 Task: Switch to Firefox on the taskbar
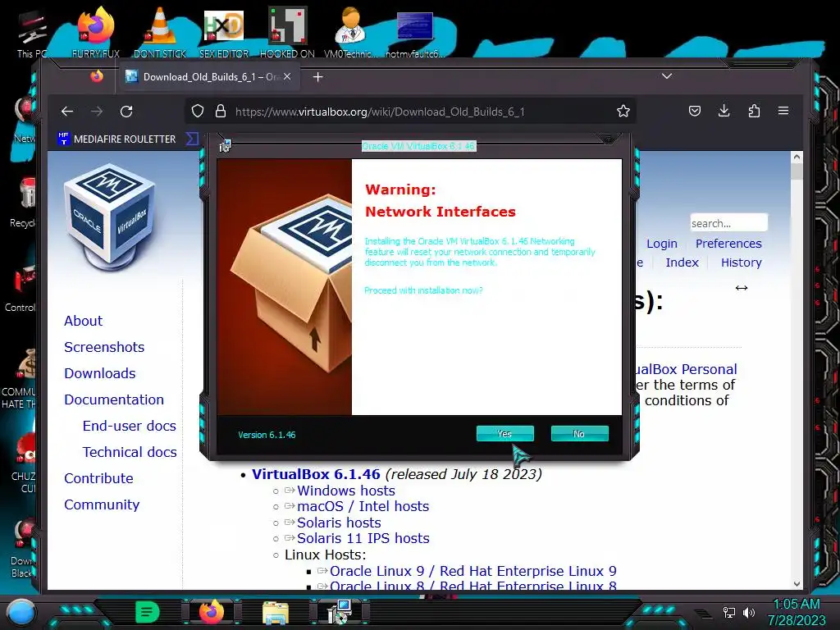click(212, 612)
